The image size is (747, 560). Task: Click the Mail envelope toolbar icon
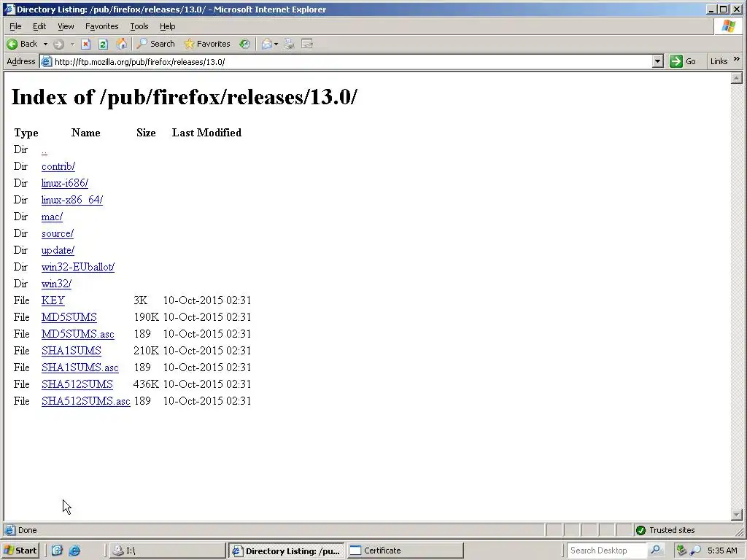pos(267,44)
